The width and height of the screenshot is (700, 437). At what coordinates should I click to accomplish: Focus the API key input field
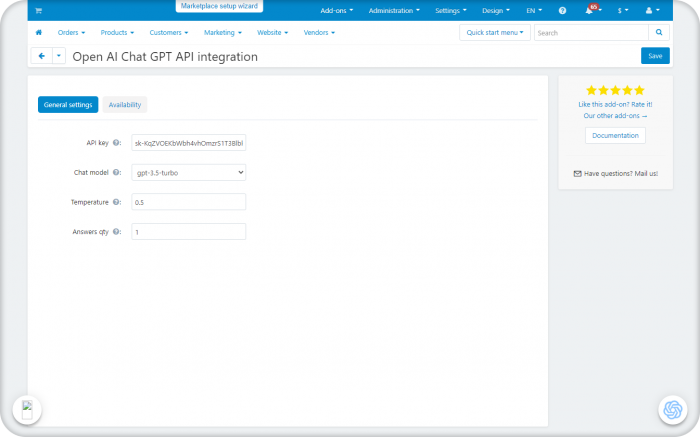[x=188, y=143]
